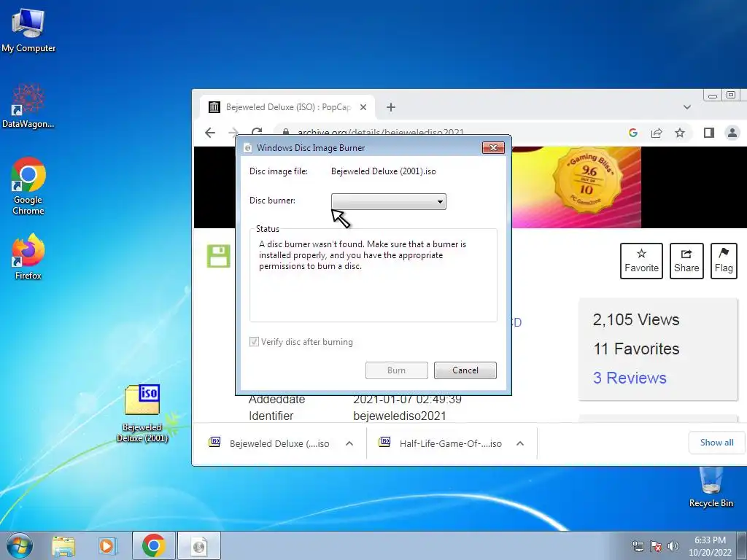Cancel the Disc Image Burner dialog
The width and height of the screenshot is (747, 560).
[x=465, y=370]
